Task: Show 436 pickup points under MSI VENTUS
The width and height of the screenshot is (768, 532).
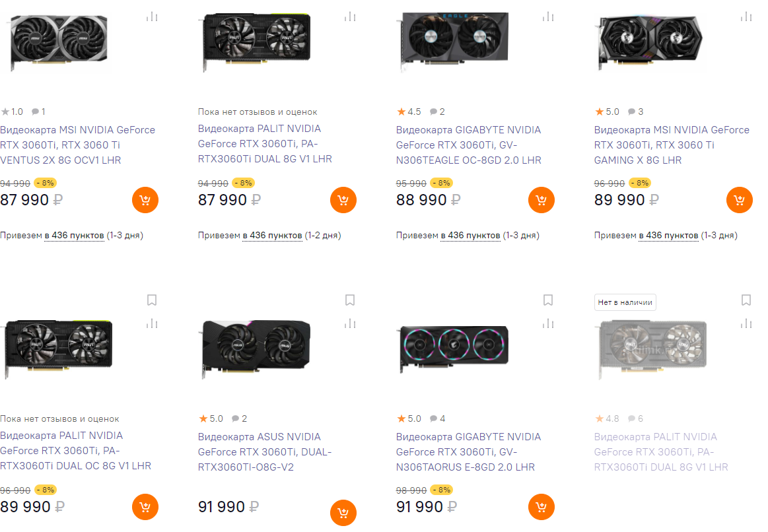Action: (74, 236)
